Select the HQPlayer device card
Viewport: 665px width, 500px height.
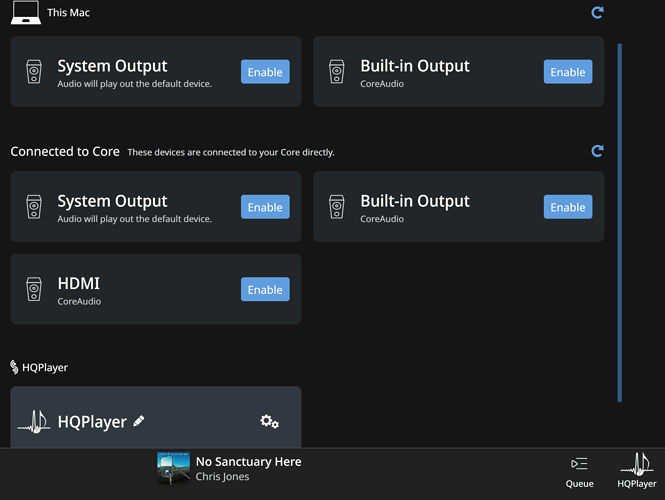(156, 417)
